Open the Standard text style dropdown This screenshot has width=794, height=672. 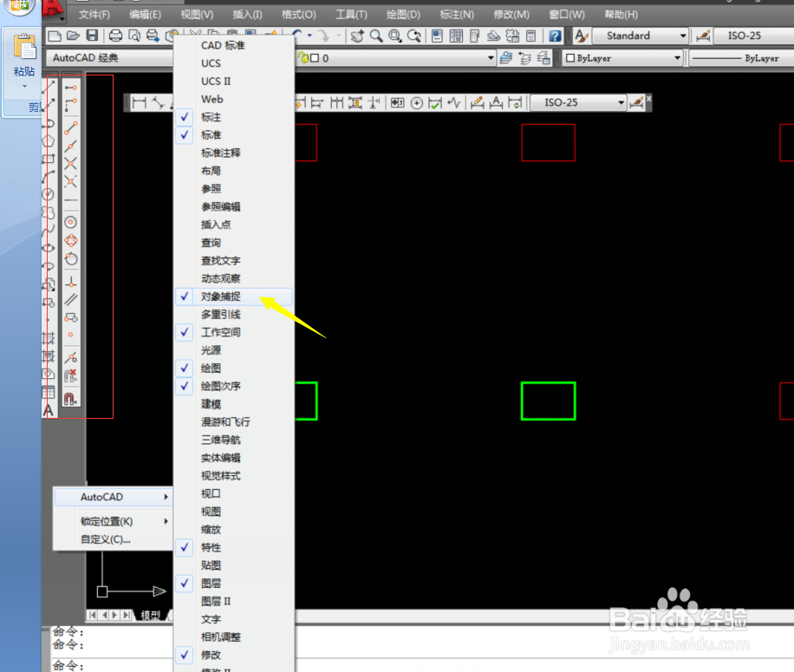pos(640,36)
